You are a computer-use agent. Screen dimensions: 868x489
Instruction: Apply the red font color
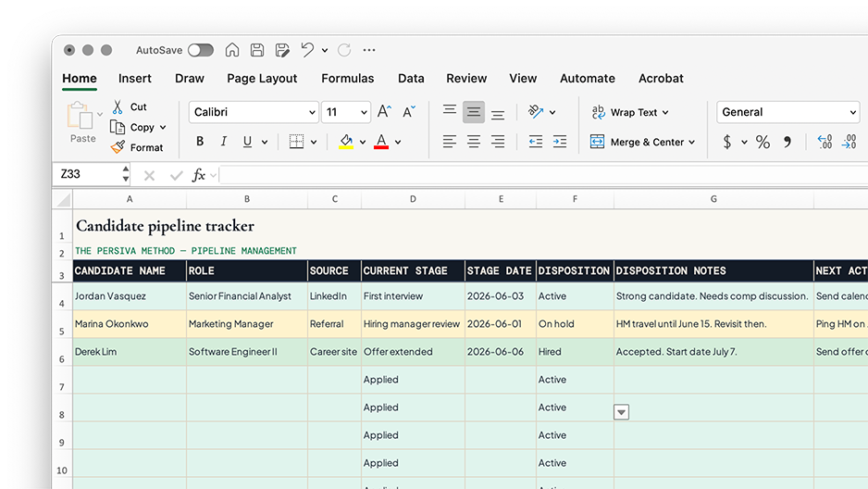coord(381,142)
